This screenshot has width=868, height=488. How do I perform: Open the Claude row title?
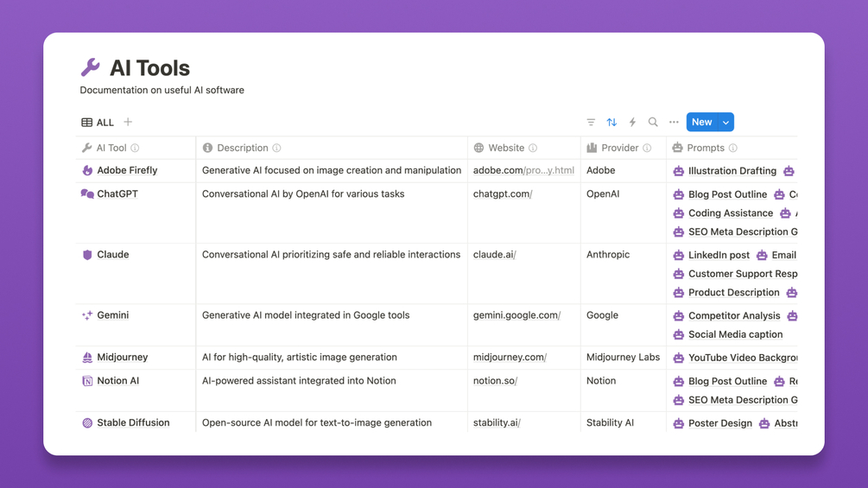point(113,255)
